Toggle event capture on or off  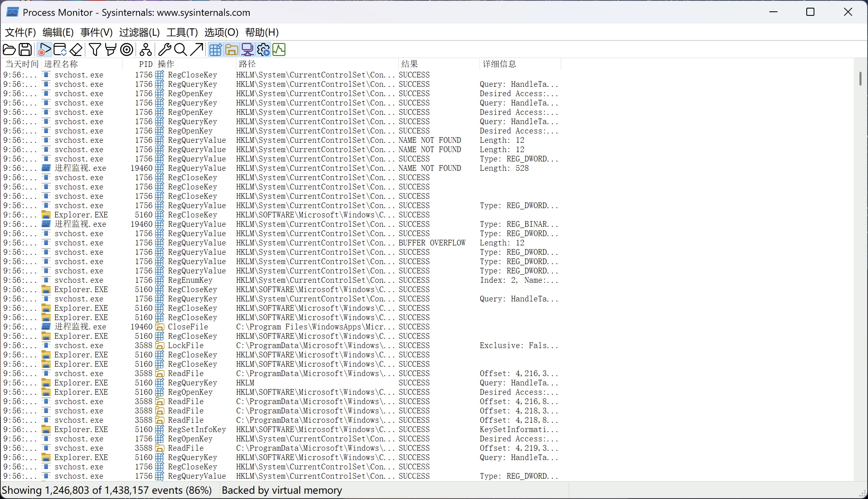tap(44, 49)
